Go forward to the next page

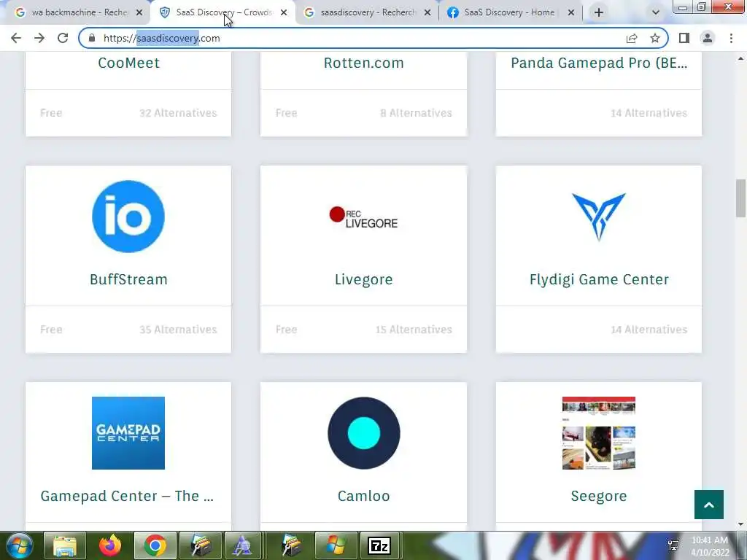click(x=39, y=38)
